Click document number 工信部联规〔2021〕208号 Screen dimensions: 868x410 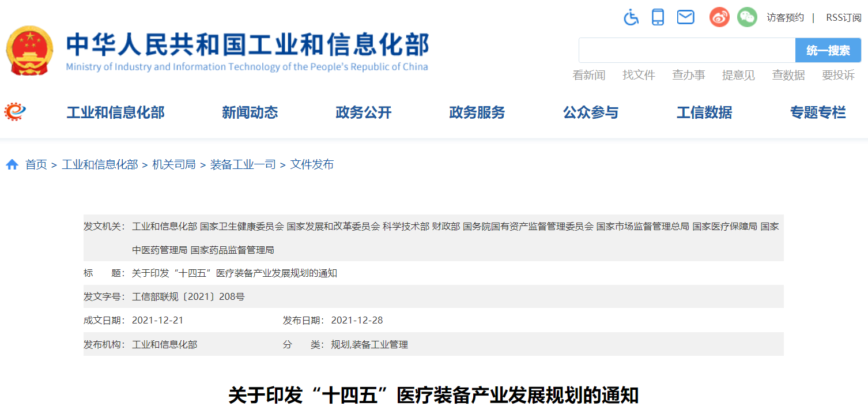click(x=188, y=297)
